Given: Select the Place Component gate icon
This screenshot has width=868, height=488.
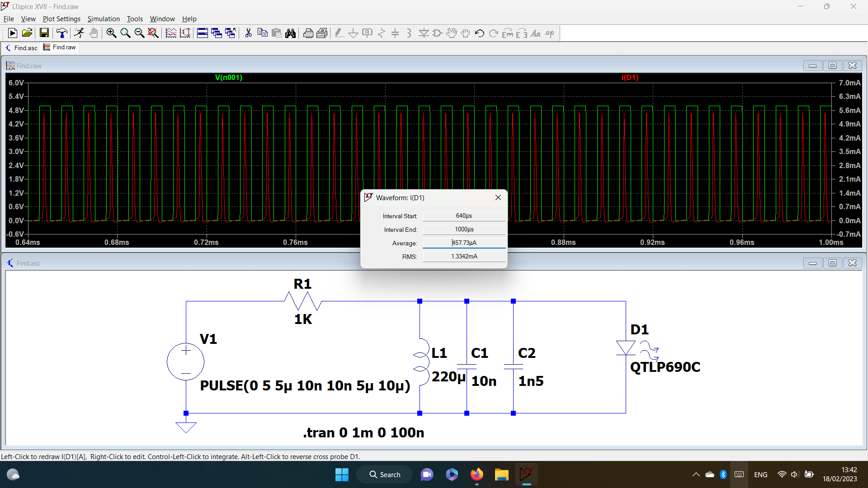Looking at the screenshot, I should [x=438, y=33].
